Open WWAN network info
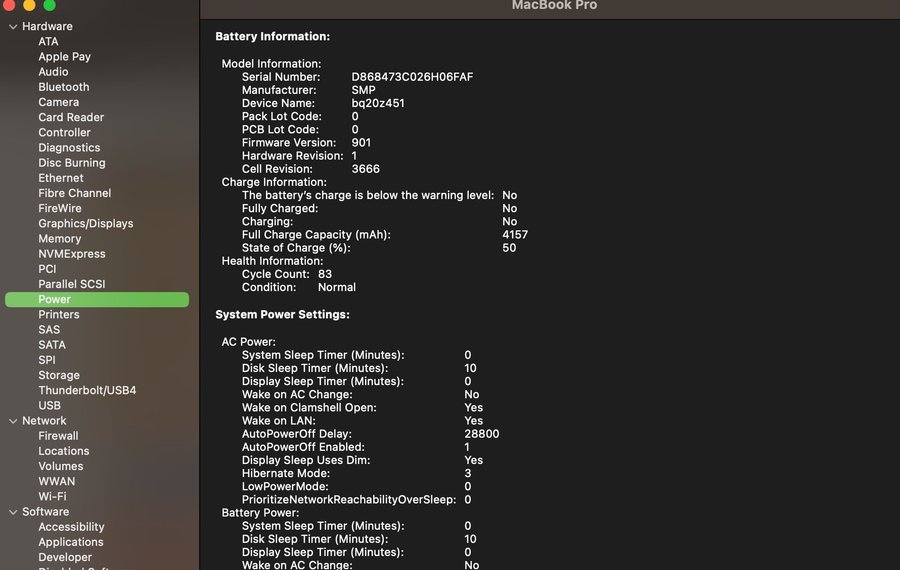Image resolution: width=900 pixels, height=570 pixels. [x=56, y=481]
